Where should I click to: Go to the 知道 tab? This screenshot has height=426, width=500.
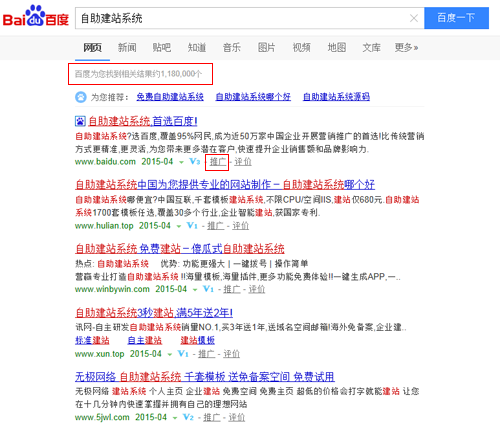(x=197, y=48)
